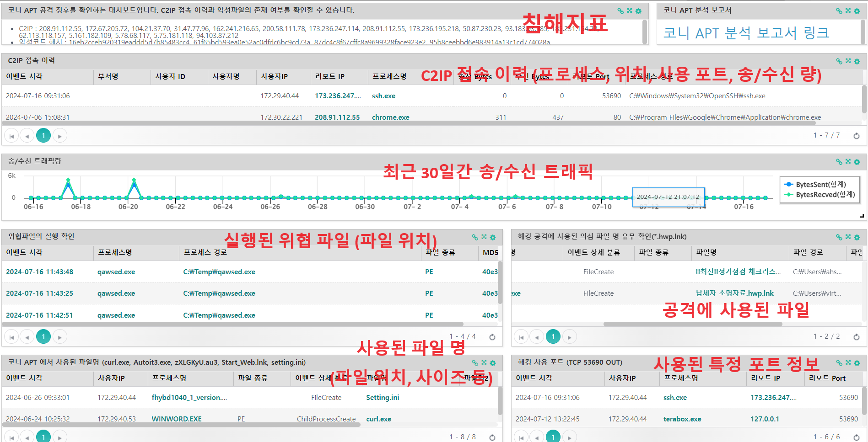Go to next page in C2IP 접속 이력 pager
This screenshot has width=868, height=442.
click(x=60, y=136)
